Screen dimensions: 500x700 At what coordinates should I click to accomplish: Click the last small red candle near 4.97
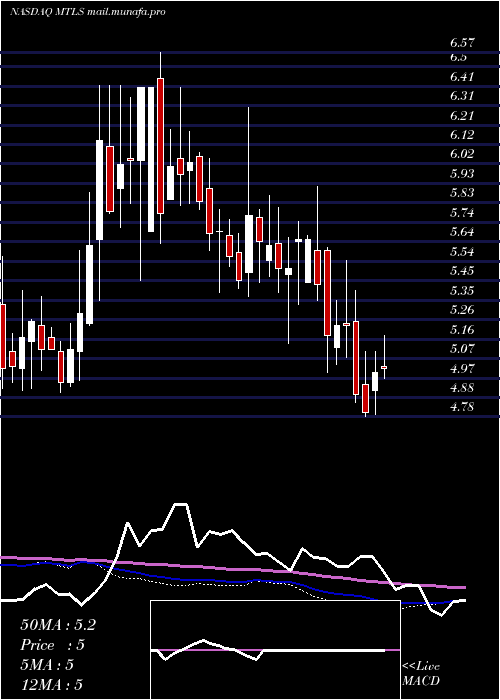pyautogui.click(x=384, y=367)
